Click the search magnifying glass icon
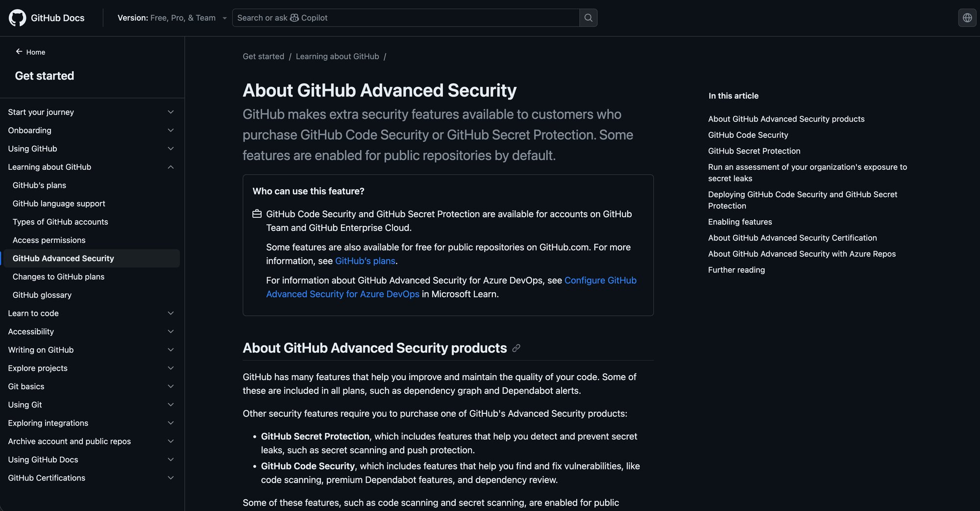The height and width of the screenshot is (511, 980). click(x=588, y=18)
